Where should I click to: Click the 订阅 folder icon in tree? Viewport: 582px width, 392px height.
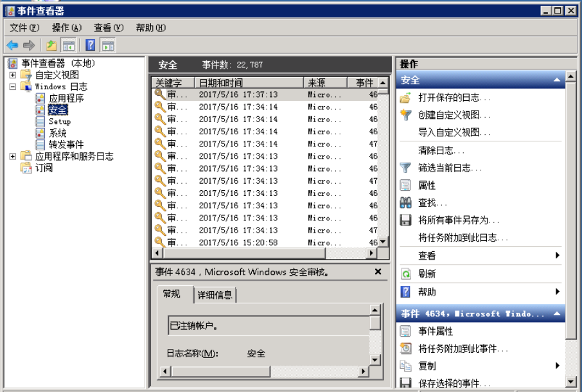click(26, 168)
